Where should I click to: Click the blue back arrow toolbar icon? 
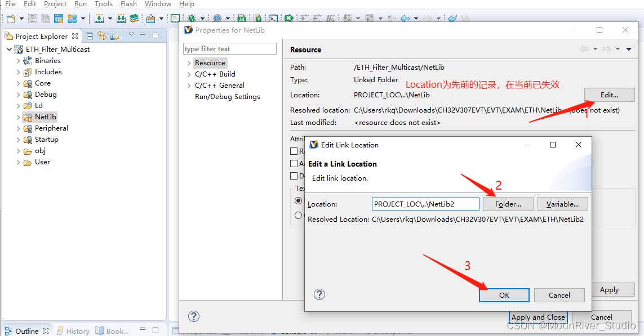405,19
